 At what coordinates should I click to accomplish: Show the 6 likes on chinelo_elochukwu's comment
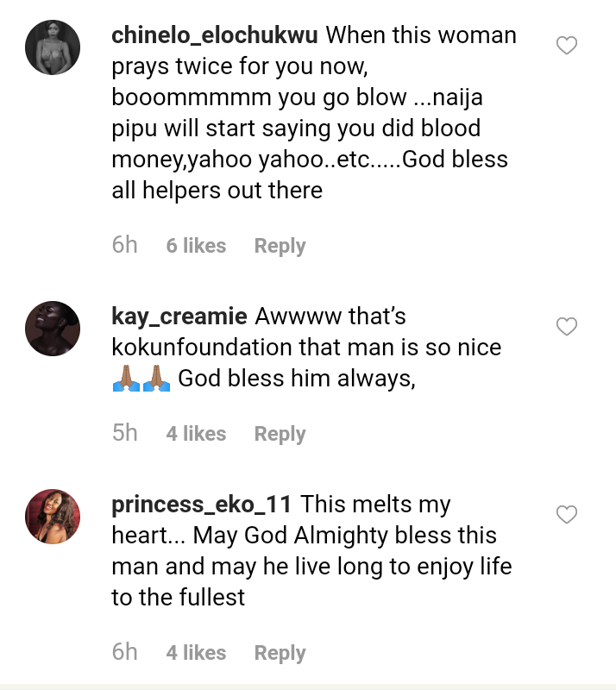(196, 246)
